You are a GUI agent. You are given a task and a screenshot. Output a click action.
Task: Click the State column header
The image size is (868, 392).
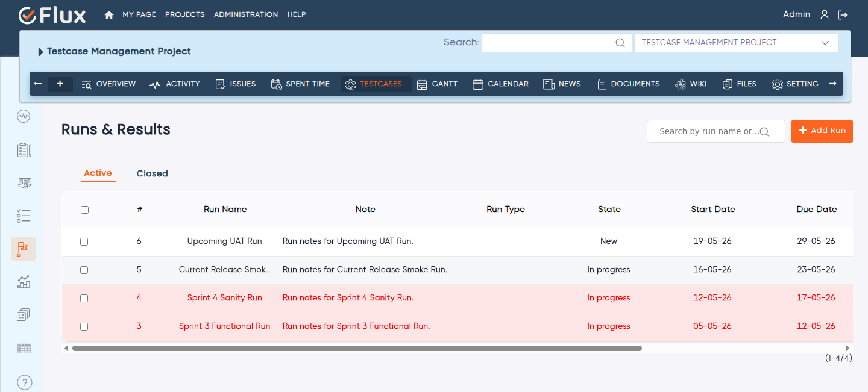click(609, 210)
